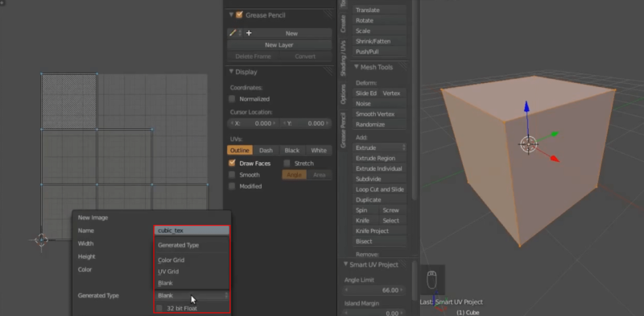Click the Cursor Location Y field

(305, 123)
